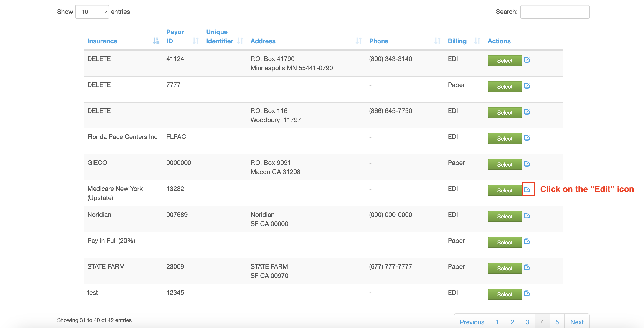Edit the DELETE entry with payor 41124

[x=527, y=59]
